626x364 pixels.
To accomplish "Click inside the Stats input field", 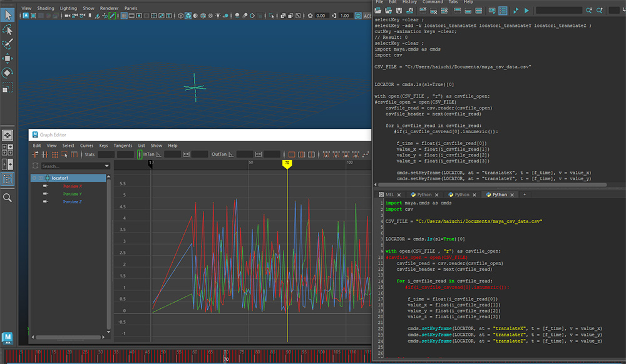I will click(x=106, y=154).
